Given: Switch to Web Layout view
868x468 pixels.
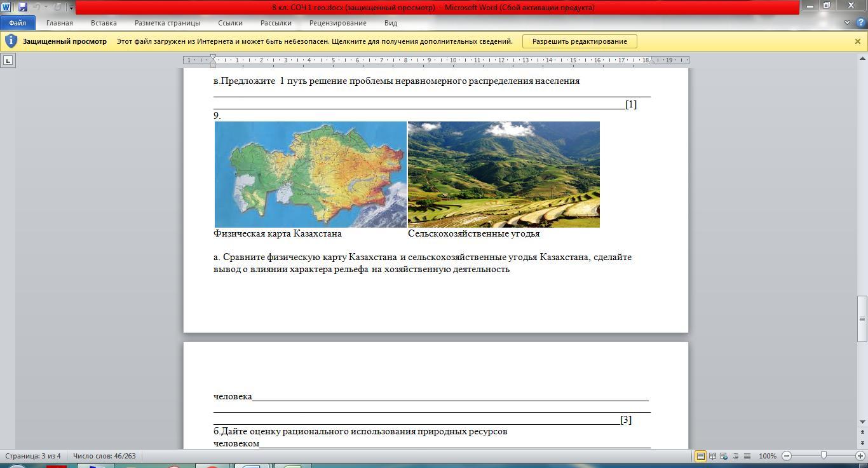Looking at the screenshot, I should click(724, 456).
